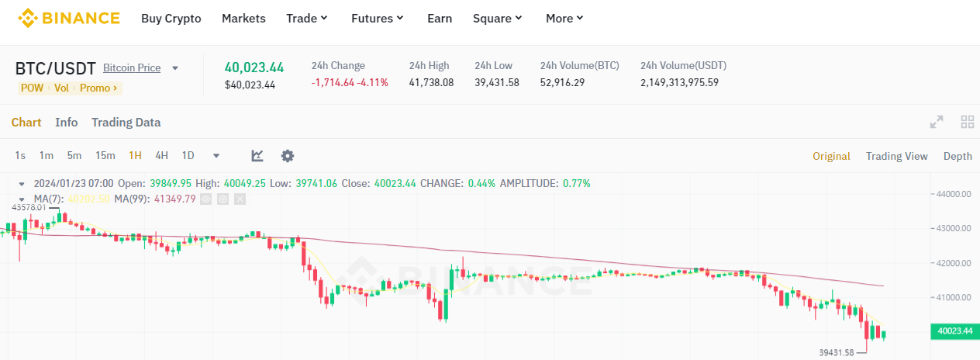Viewport: 980px width, 360px height.
Task: Select the 4H interval
Action: (x=162, y=156)
